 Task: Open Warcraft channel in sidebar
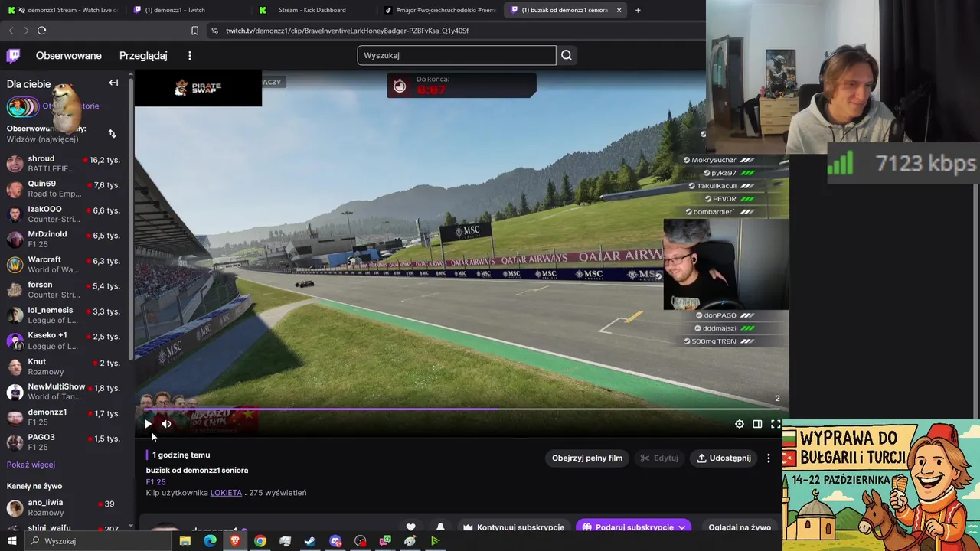pos(65,264)
